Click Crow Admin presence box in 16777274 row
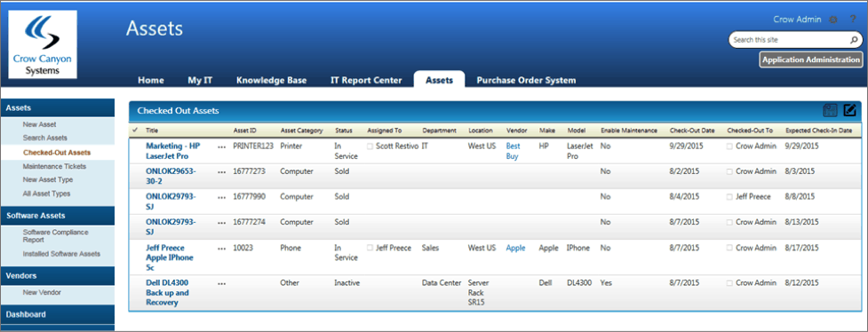Viewport: 868px width, 332px height. tap(730, 222)
